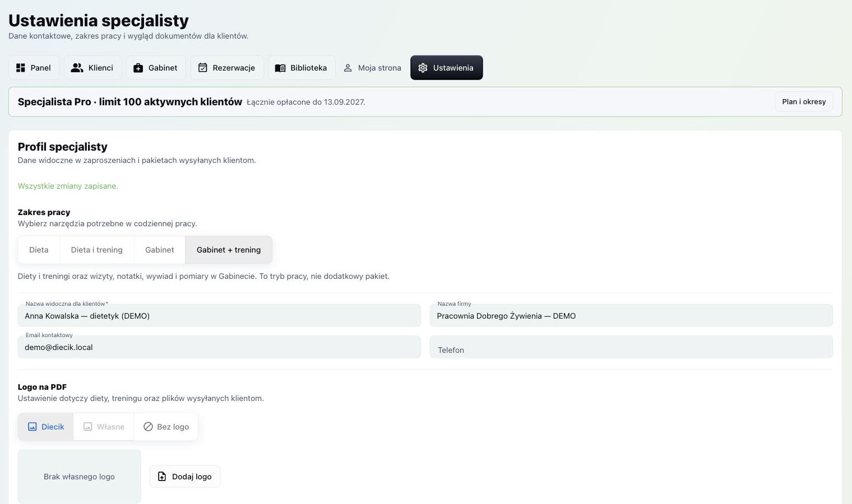852x504 pixels.
Task: Click the "Profil specjalisty" heading
Action: 63,147
